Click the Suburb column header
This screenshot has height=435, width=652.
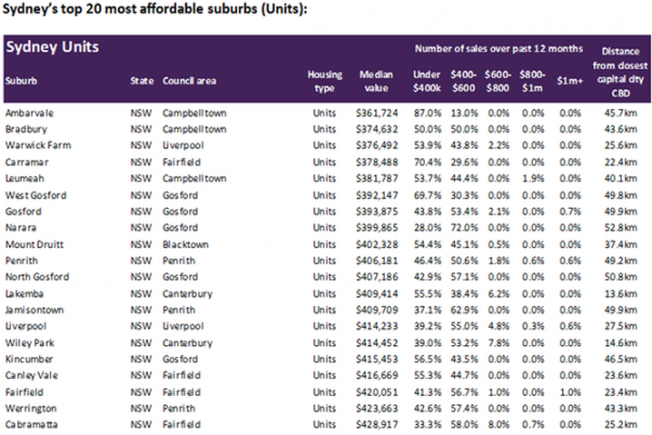(x=21, y=81)
